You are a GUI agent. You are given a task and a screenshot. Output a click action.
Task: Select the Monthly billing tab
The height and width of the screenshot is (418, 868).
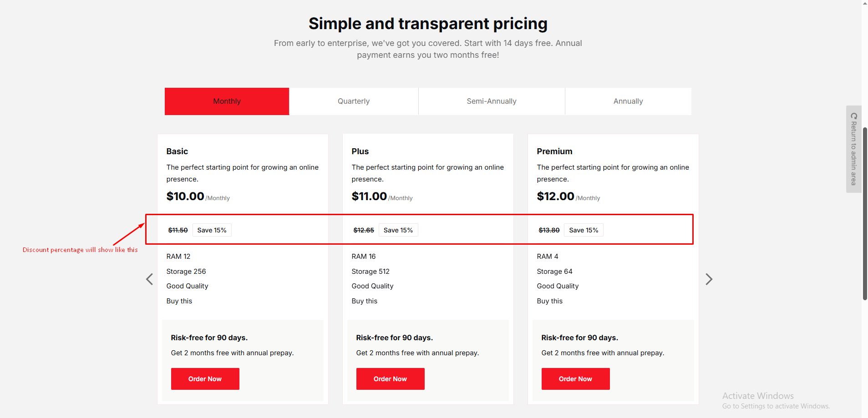tap(227, 101)
